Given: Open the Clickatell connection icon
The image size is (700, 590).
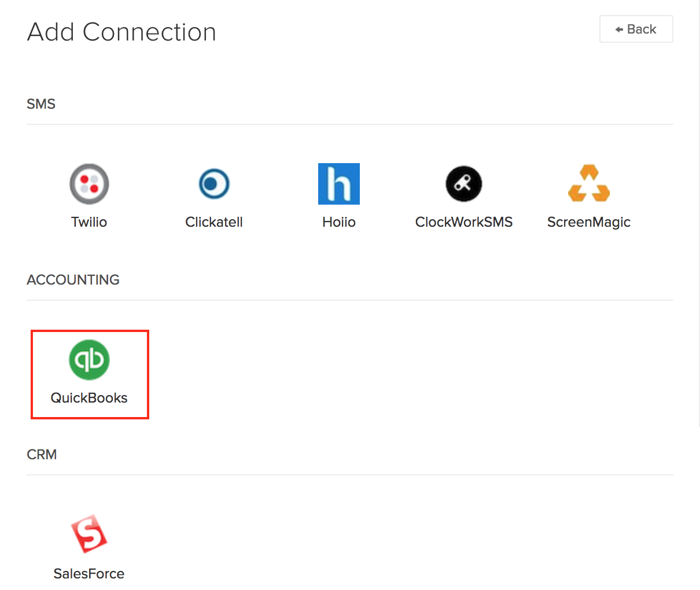Looking at the screenshot, I should point(213,183).
